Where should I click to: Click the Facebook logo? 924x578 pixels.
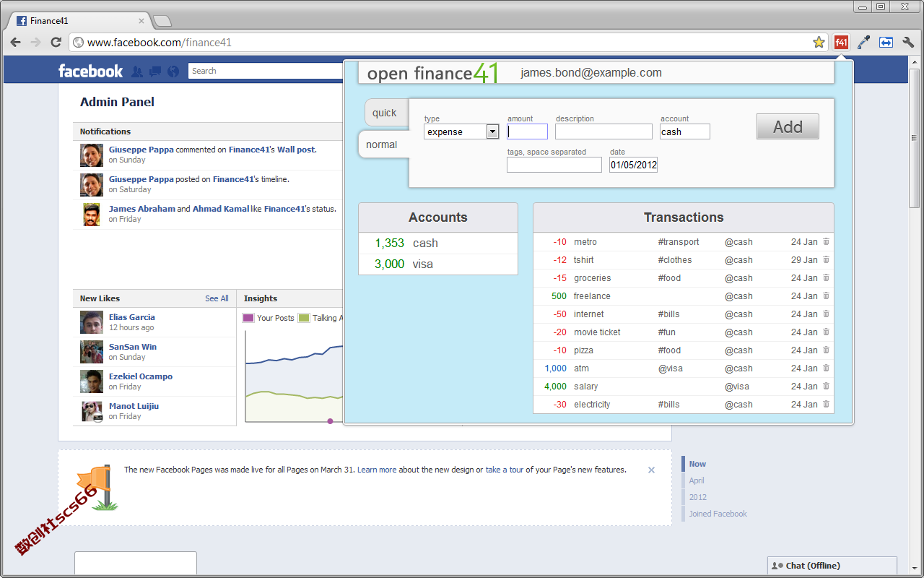click(90, 71)
